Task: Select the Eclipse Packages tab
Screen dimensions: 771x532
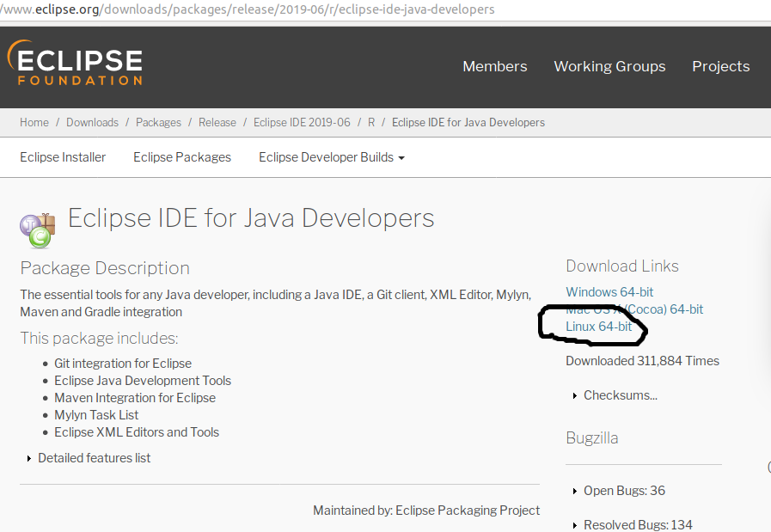Action: click(x=182, y=157)
